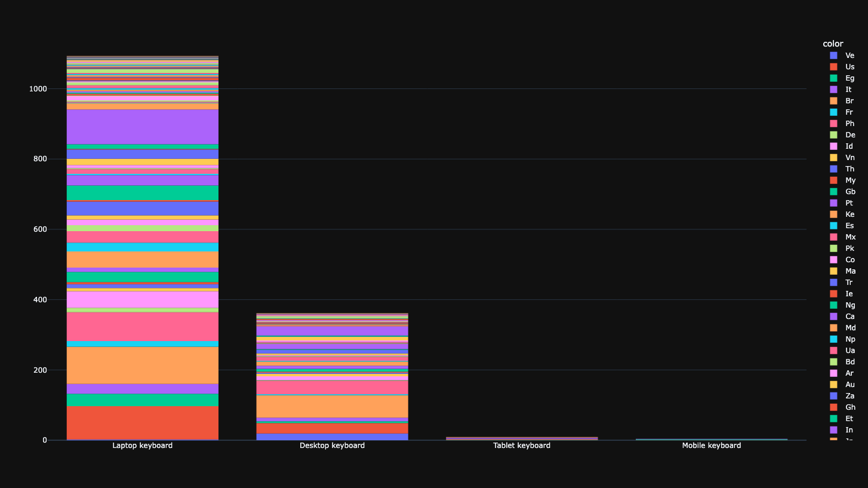Image resolution: width=868 pixels, height=488 pixels.
Task: Click the Tablet keyboard bar
Action: [x=522, y=438]
